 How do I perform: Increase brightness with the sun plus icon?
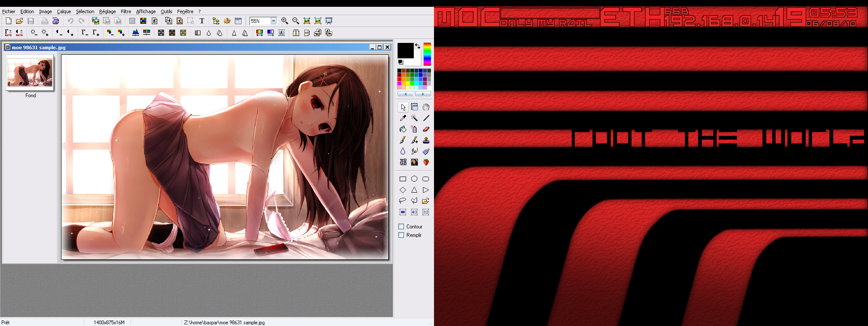(x=45, y=33)
